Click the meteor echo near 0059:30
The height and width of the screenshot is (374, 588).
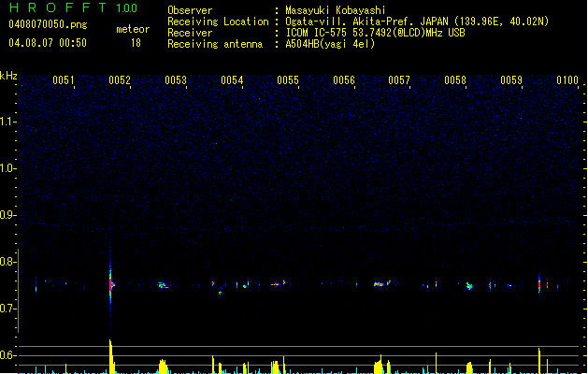(539, 283)
